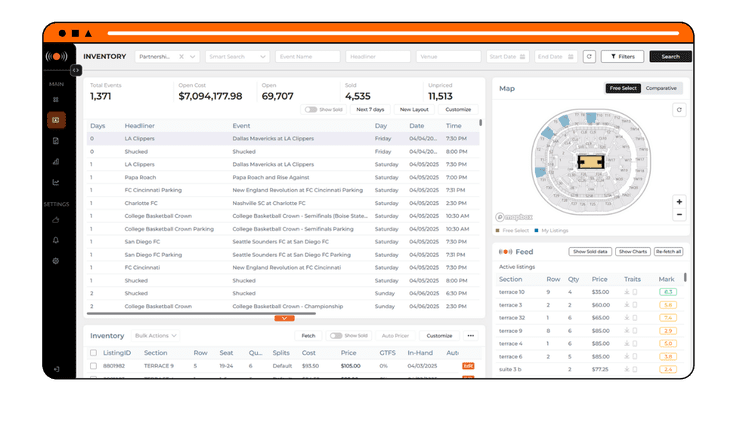750x422 pixels.
Task: Check the select-all ListingID header checkbox
Action: [x=94, y=353]
